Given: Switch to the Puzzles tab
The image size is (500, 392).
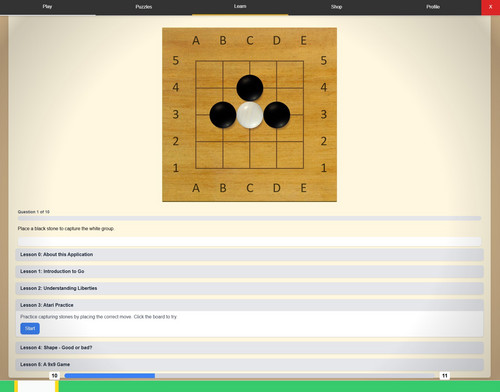Looking at the screenshot, I should pyautogui.click(x=144, y=7).
